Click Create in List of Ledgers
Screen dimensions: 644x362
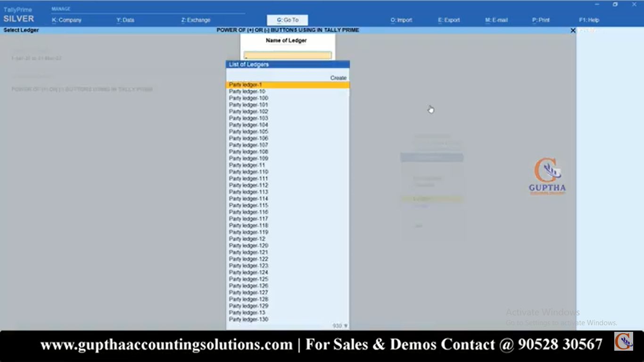(x=339, y=78)
